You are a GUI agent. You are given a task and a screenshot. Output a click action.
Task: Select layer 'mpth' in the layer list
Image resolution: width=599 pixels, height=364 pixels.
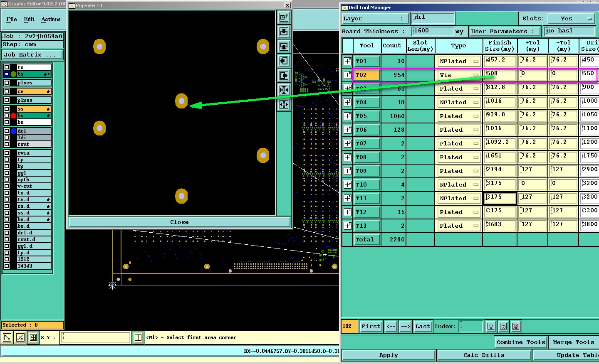pyautogui.click(x=34, y=180)
